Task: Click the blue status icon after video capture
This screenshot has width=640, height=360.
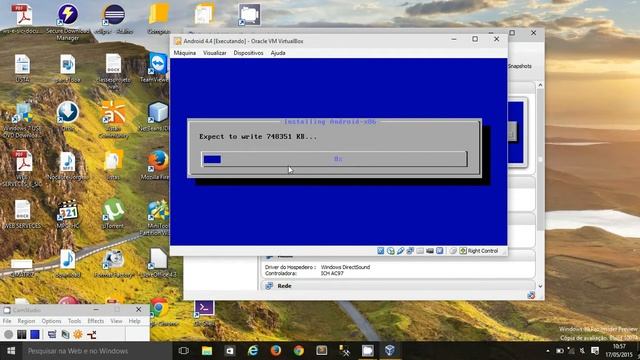Action: pyautogui.click(x=439, y=251)
